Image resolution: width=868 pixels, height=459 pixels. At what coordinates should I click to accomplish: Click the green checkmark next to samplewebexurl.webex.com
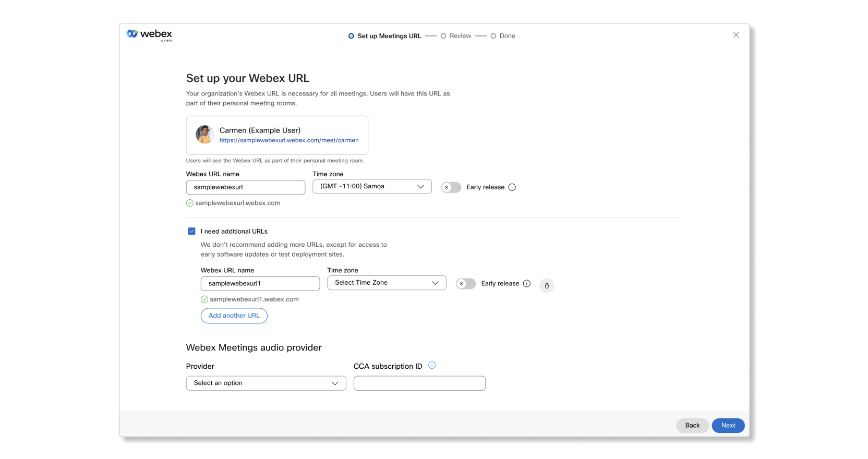pyautogui.click(x=190, y=203)
